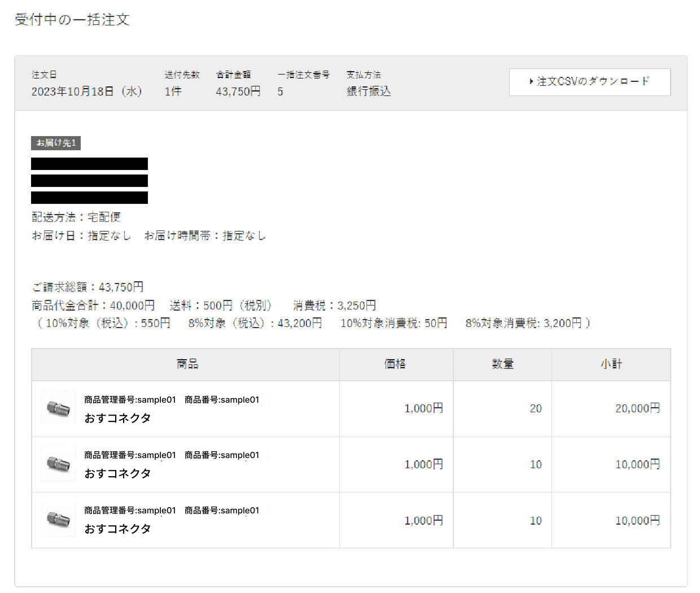Click the 銀行振込 payment method text
Screen dimensions: 700x593
click(369, 91)
